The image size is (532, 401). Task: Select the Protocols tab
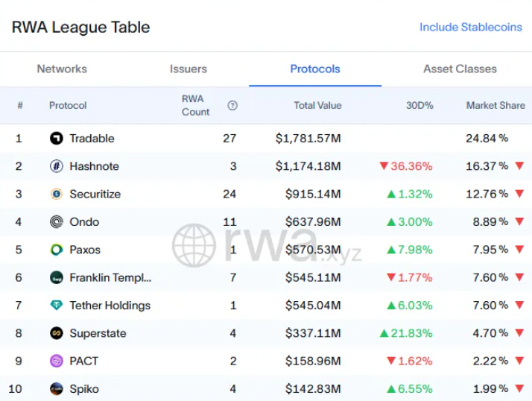click(x=315, y=69)
